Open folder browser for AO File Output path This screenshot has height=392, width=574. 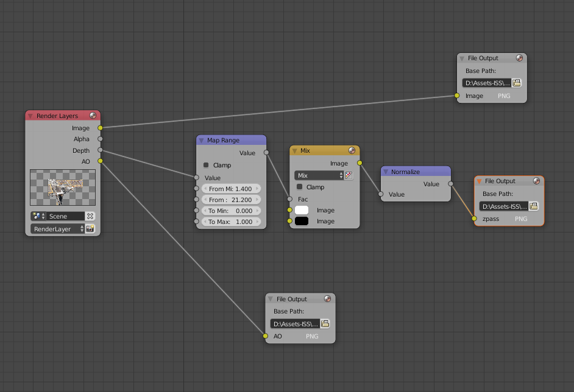(x=325, y=324)
